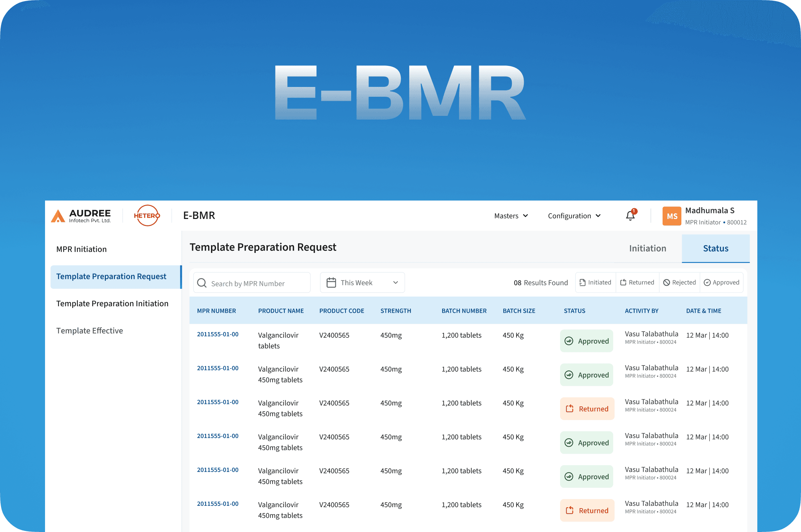Toggle the Rejected status filter
The width and height of the screenshot is (801, 532).
(x=679, y=283)
